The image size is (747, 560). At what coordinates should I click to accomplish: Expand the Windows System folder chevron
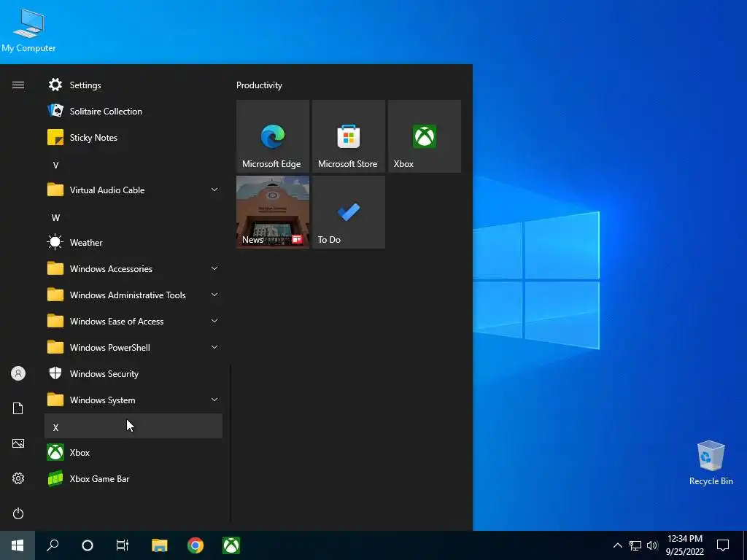(214, 400)
